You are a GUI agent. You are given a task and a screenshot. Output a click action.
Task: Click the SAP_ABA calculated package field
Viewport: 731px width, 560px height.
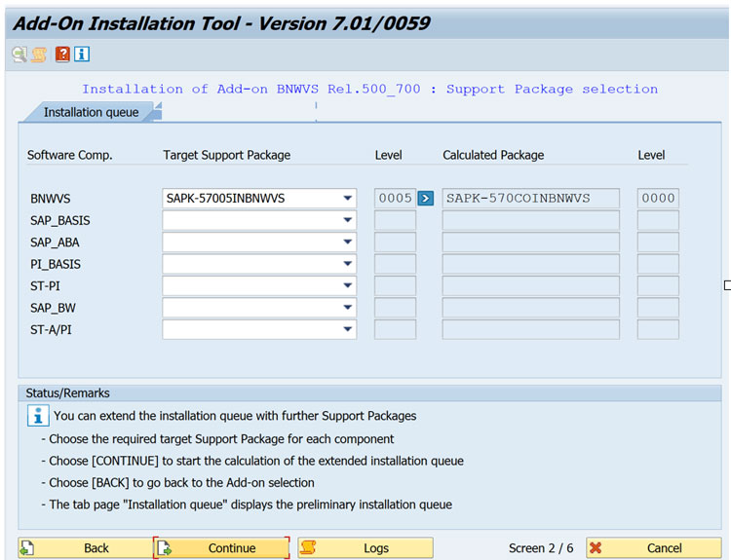(531, 242)
